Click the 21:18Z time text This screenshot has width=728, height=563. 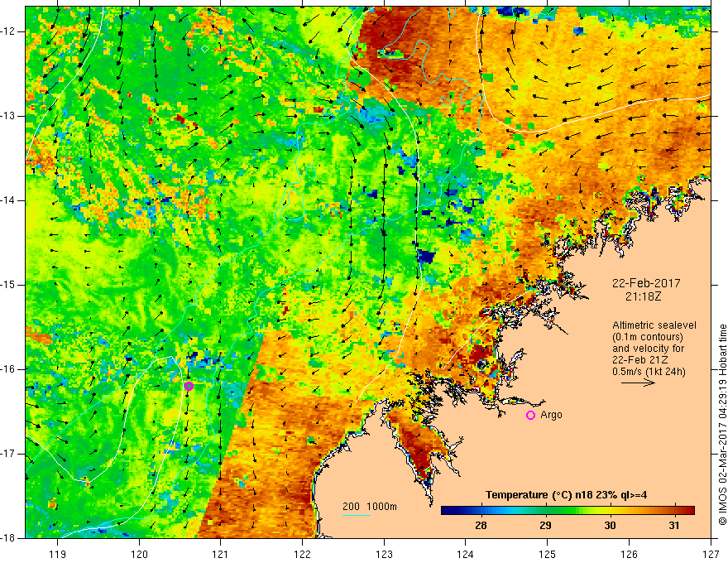click(643, 296)
